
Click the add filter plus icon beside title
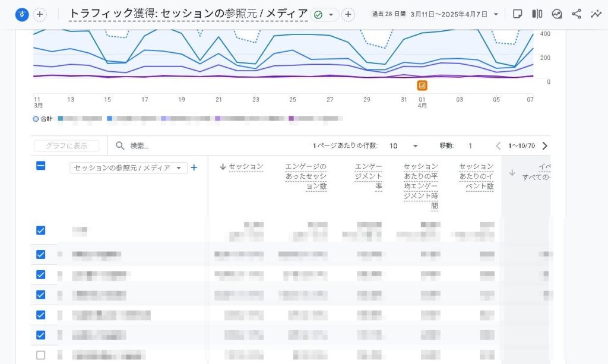pyautogui.click(x=348, y=14)
